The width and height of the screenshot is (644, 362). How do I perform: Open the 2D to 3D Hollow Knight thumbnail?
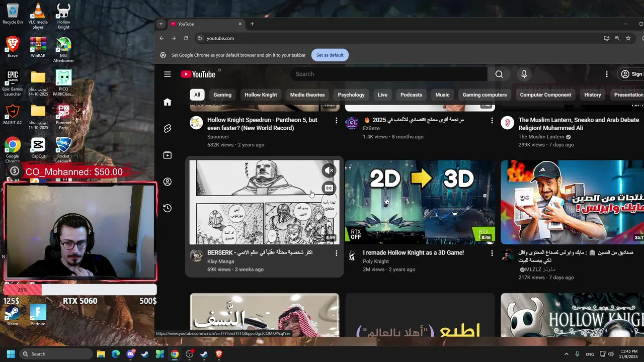[420, 202]
